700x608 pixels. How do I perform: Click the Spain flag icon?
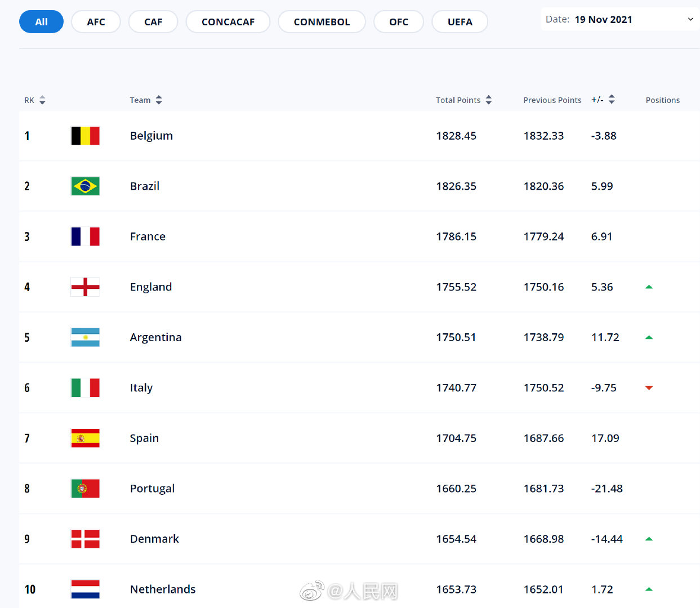click(x=85, y=438)
